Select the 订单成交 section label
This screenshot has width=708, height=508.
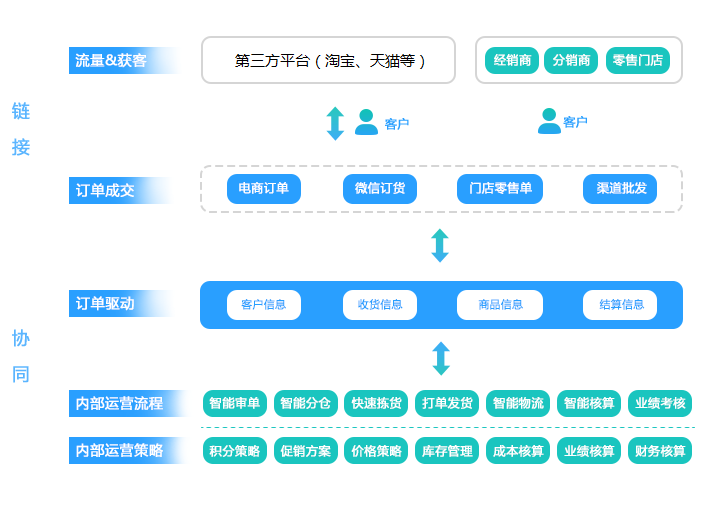pos(121,190)
